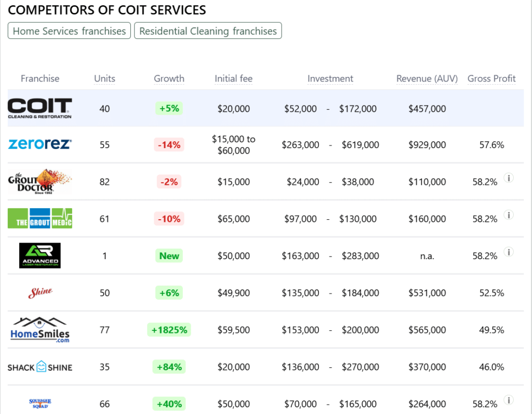Sort by Initial fee column header
The height and width of the screenshot is (414, 532).
pos(233,79)
